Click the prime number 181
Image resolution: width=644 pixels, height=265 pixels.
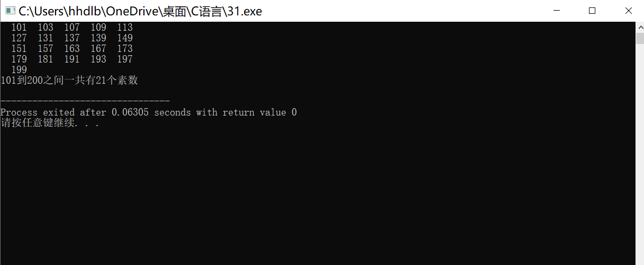46,59
